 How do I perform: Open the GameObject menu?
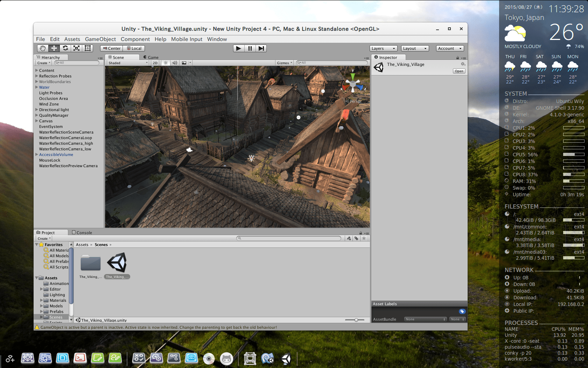pyautogui.click(x=100, y=39)
